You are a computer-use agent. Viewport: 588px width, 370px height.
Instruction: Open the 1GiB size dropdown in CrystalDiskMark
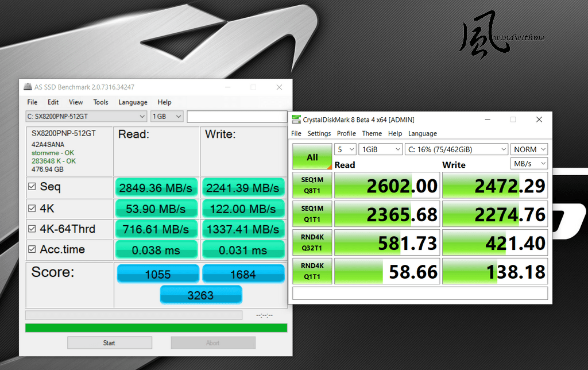[380, 149]
